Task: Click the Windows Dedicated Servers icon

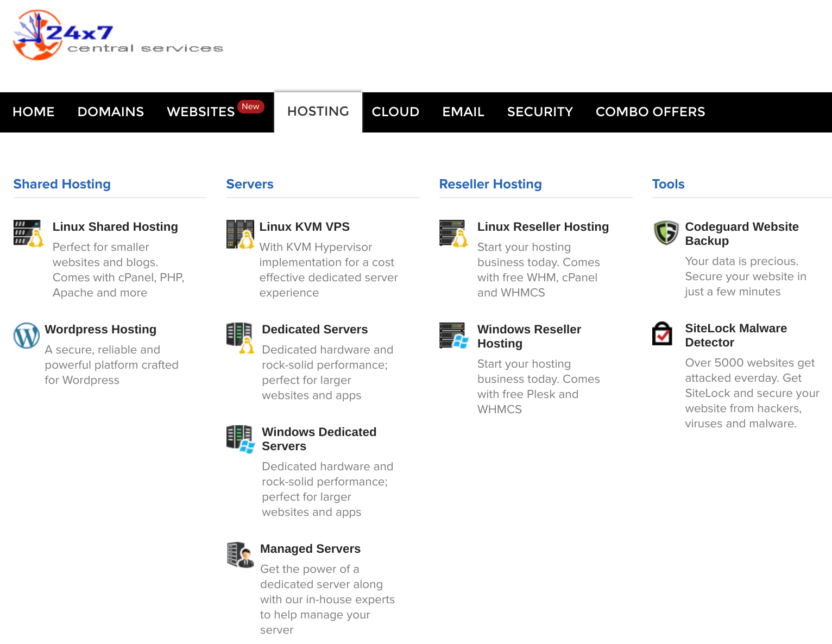Action: (241, 439)
